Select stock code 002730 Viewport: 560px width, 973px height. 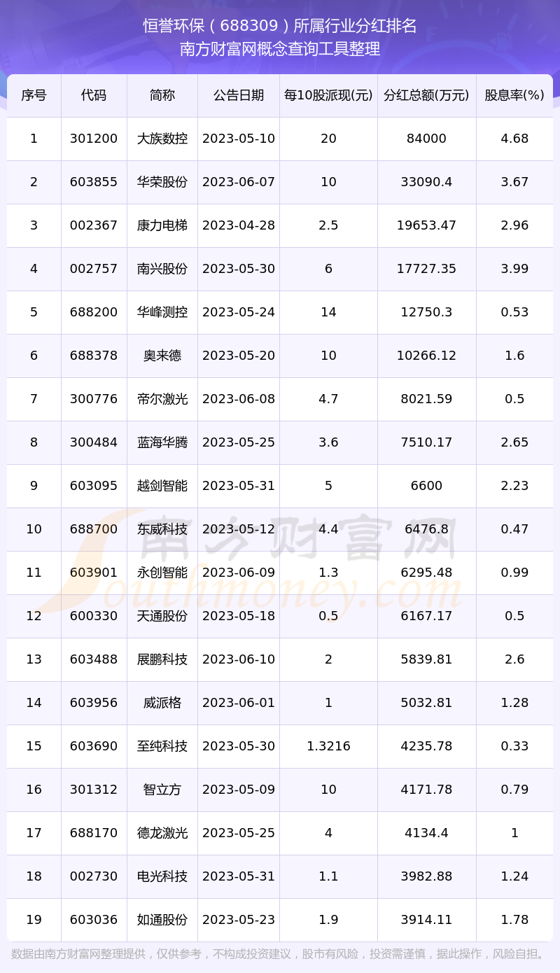coord(94,876)
